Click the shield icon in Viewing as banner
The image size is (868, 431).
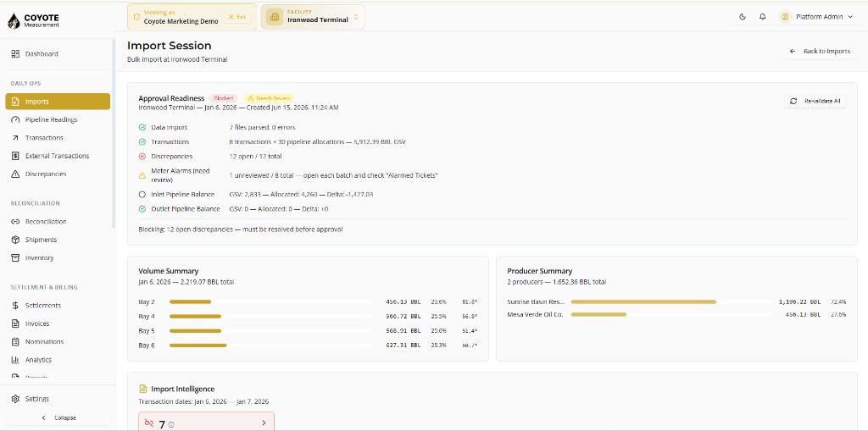coord(136,17)
